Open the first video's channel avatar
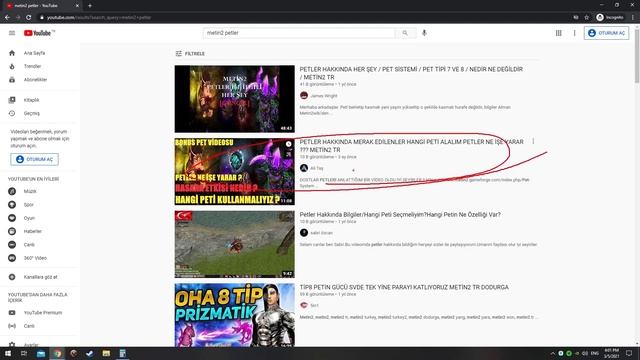The width and height of the screenshot is (640, 360). pyautogui.click(x=304, y=96)
